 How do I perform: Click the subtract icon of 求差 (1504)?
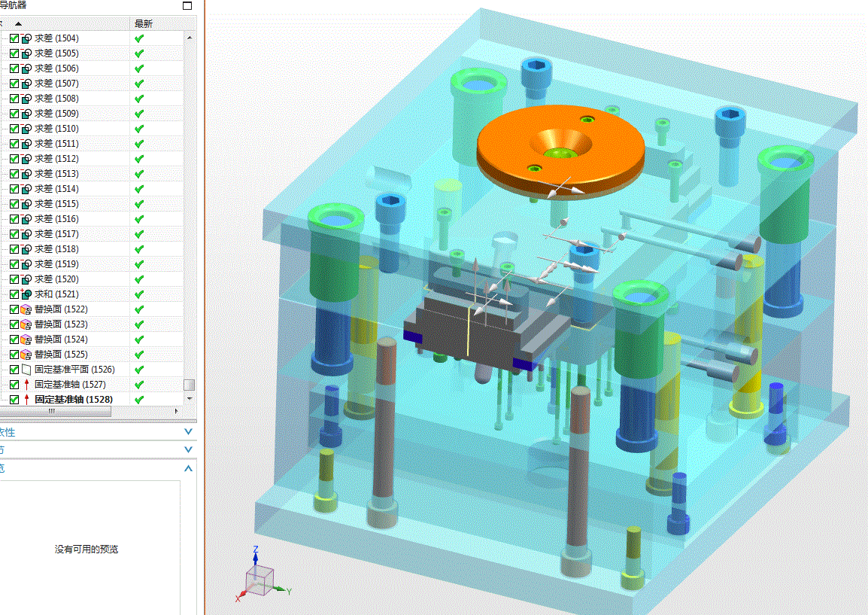26,39
